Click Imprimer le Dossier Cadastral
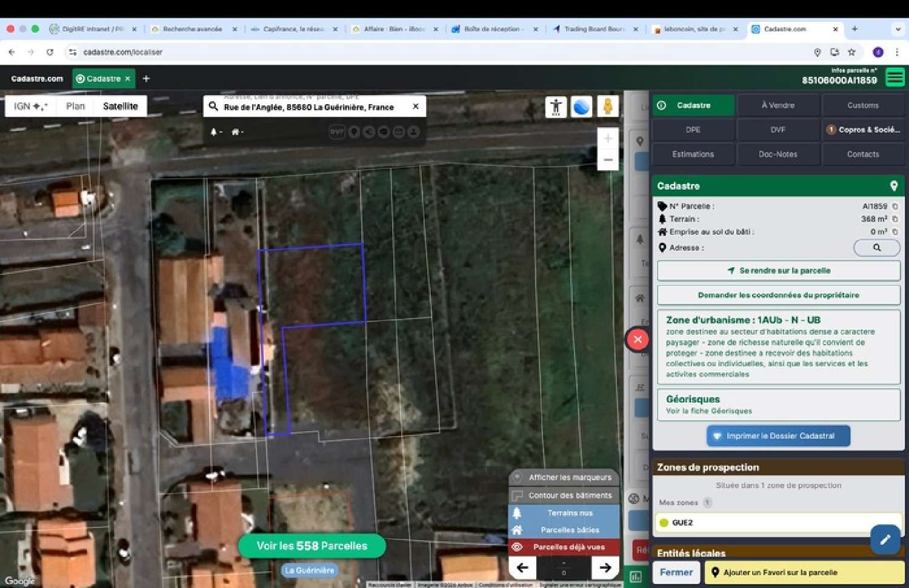Screen dimensions: 909x588 pos(778,436)
